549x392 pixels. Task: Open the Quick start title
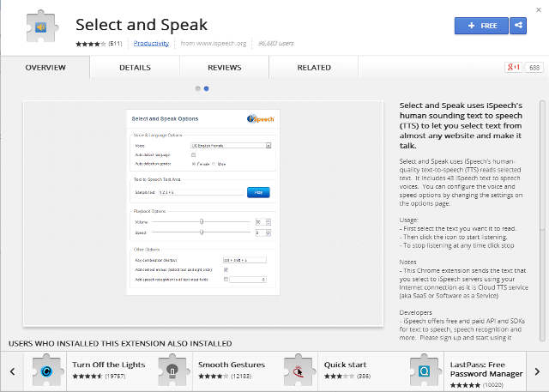click(x=345, y=365)
